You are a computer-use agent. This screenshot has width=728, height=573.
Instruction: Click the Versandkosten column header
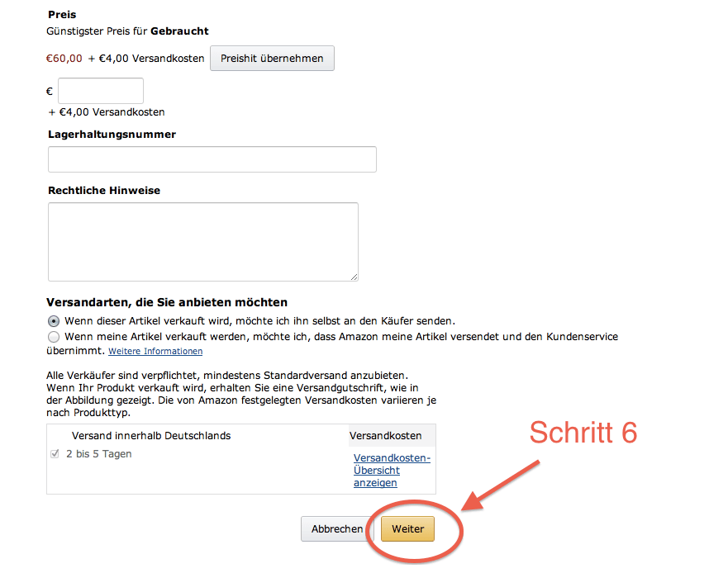[x=385, y=436]
